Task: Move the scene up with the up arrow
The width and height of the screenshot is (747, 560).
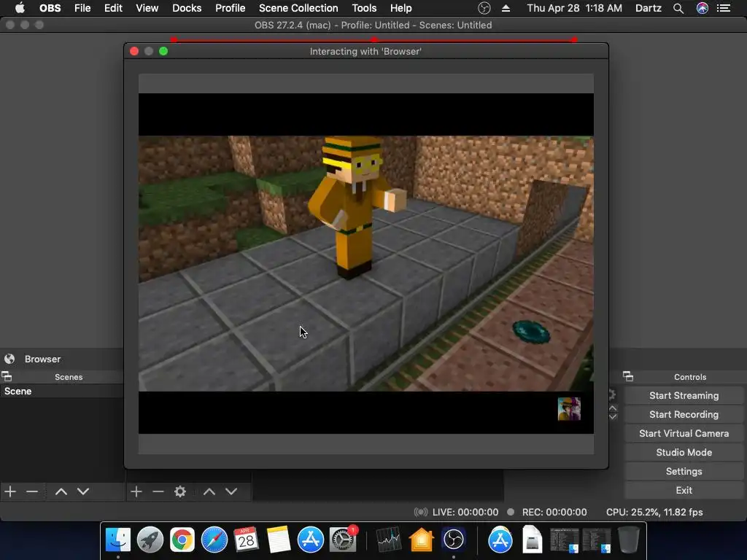Action: click(x=61, y=491)
